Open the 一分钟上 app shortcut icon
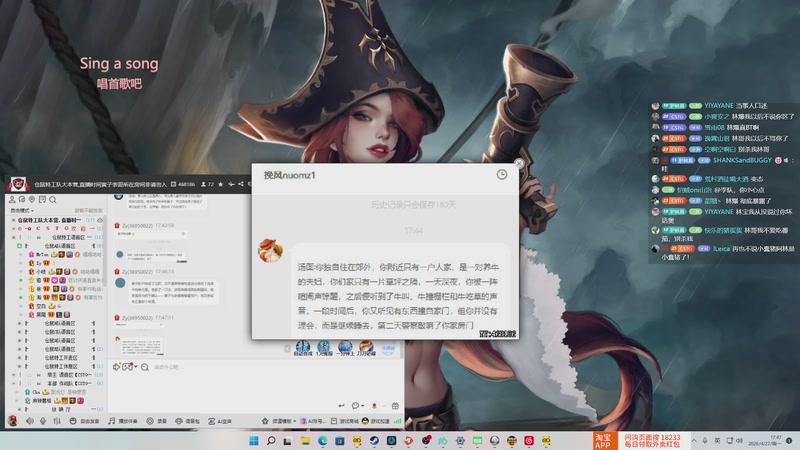The image size is (800, 450). click(345, 348)
